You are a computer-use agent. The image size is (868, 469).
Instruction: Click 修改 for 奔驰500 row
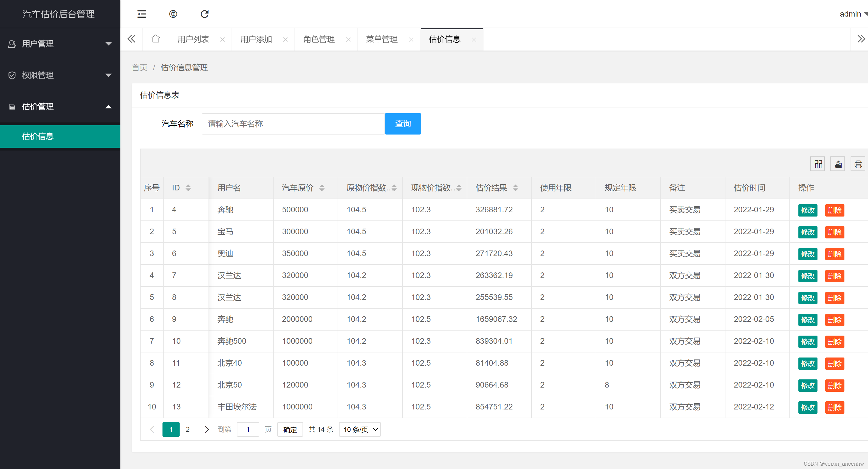[x=808, y=341]
